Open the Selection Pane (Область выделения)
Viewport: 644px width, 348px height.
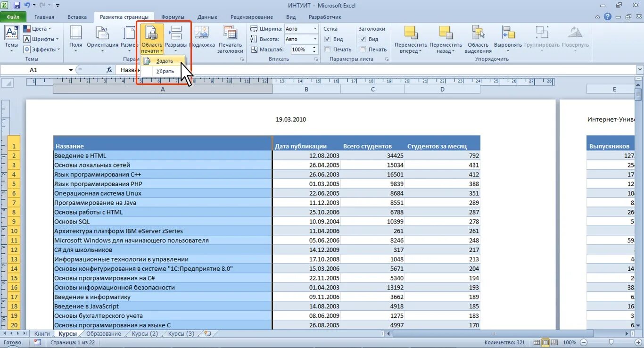(x=478, y=39)
